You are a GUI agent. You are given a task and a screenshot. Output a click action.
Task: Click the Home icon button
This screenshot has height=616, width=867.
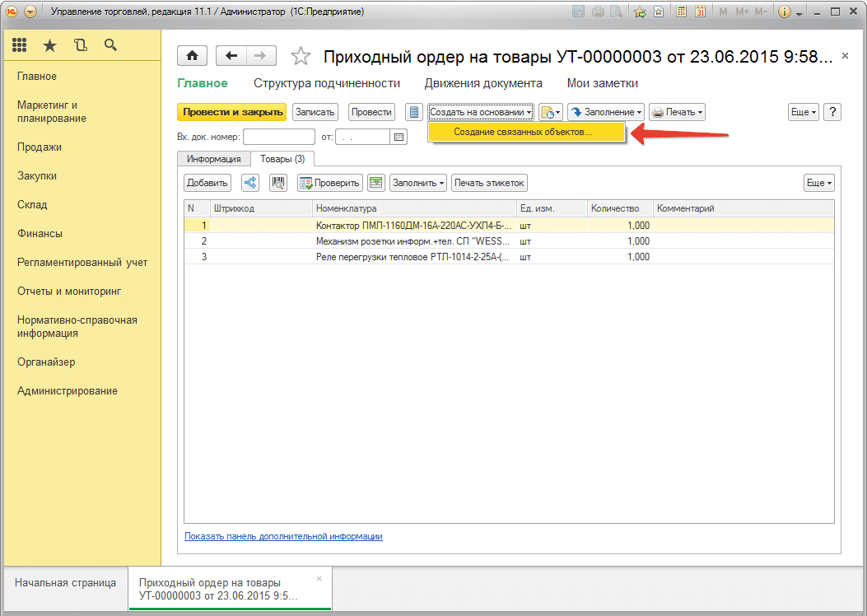coord(193,56)
